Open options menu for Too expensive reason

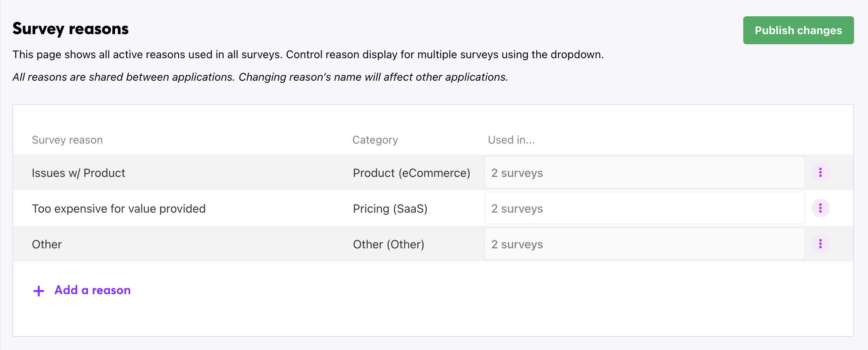[x=820, y=208]
